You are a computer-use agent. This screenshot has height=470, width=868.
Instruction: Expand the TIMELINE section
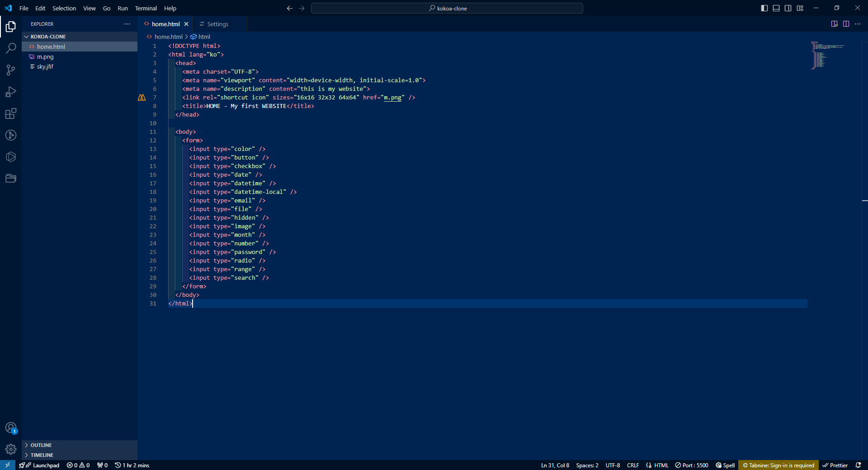[x=80, y=455]
